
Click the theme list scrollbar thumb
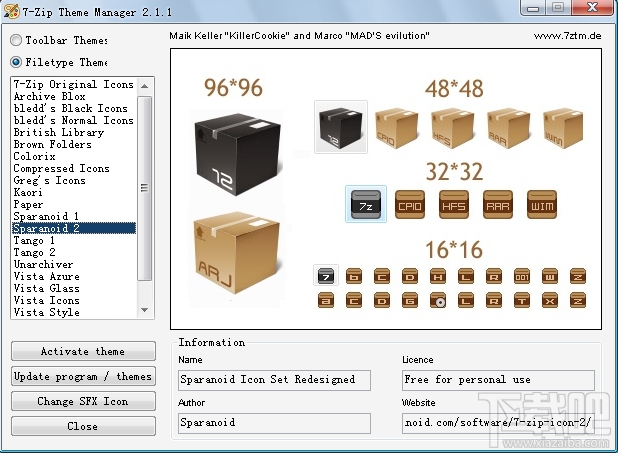(x=145, y=188)
